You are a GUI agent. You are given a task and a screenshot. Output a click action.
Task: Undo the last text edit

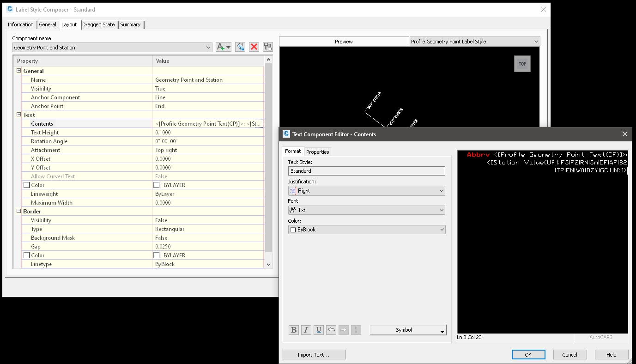[x=331, y=329]
